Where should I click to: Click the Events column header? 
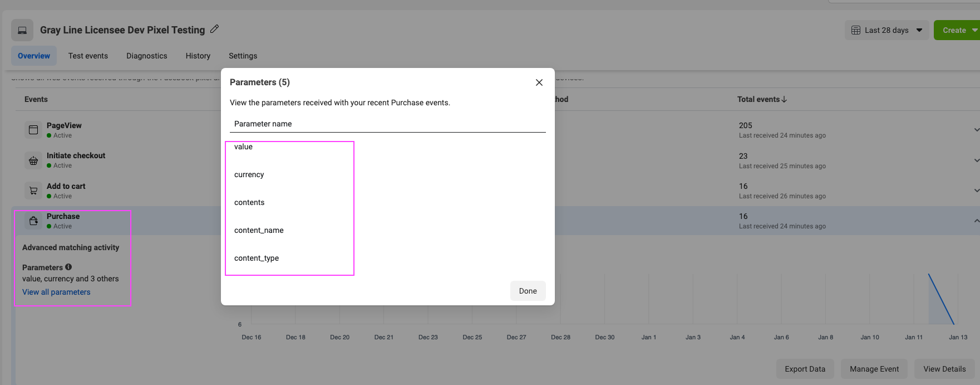(36, 99)
